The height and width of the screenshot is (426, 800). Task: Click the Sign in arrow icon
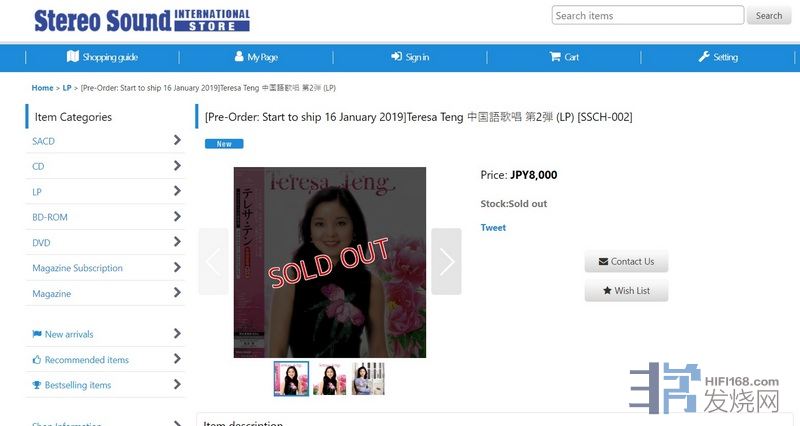click(396, 56)
